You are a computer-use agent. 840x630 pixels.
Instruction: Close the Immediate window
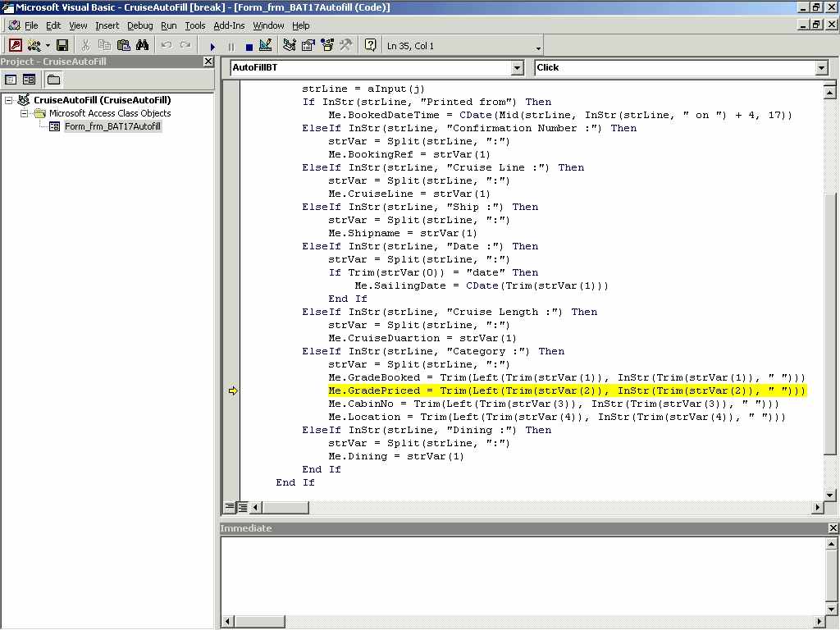click(x=833, y=528)
